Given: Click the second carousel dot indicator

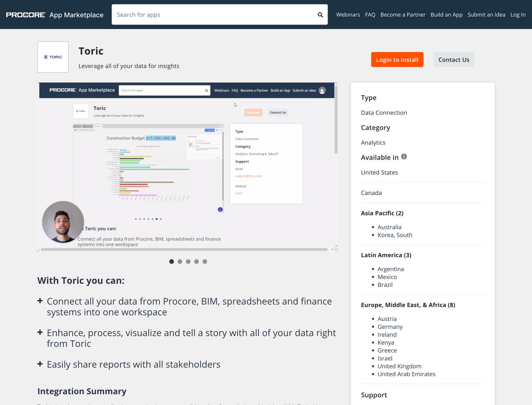Looking at the screenshot, I should (x=179, y=261).
